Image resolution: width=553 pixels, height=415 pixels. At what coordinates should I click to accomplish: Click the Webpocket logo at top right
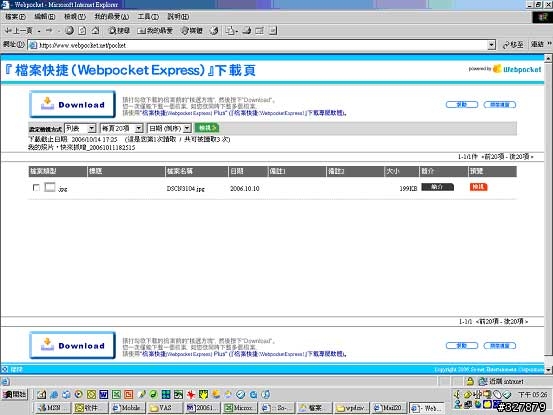(517, 69)
